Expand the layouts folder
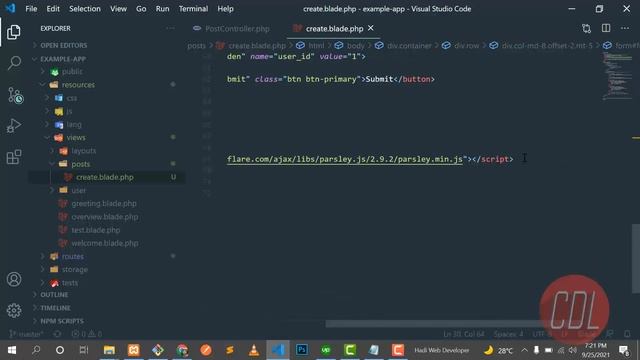The height and width of the screenshot is (360, 640). [x=84, y=151]
